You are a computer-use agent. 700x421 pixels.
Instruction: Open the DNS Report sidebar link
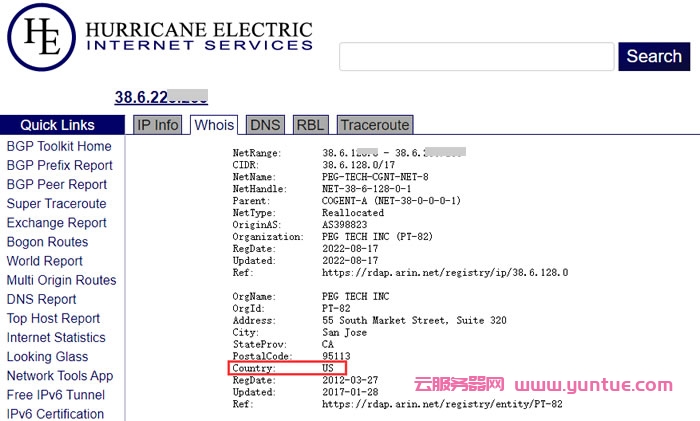(41, 299)
